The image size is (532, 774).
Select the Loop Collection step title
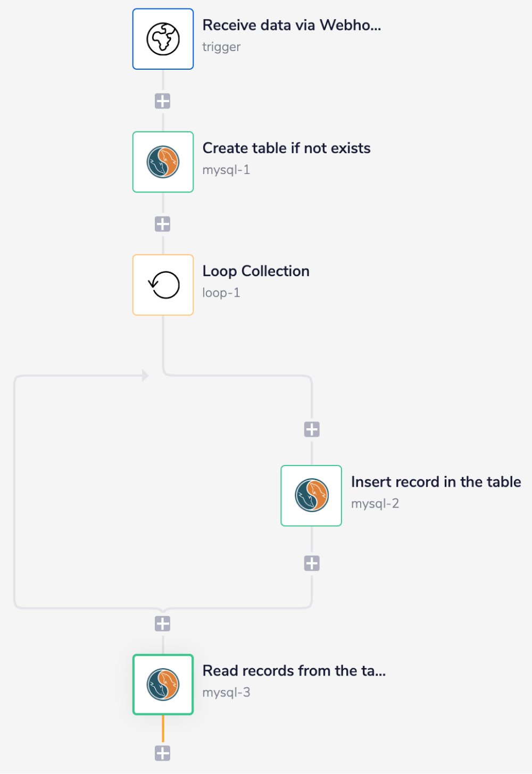tap(255, 271)
